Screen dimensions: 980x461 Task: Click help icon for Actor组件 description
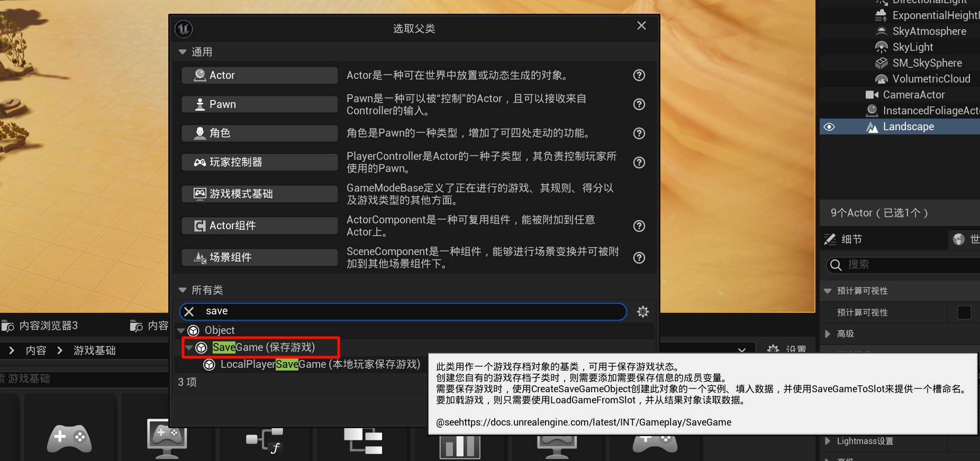pyautogui.click(x=639, y=226)
